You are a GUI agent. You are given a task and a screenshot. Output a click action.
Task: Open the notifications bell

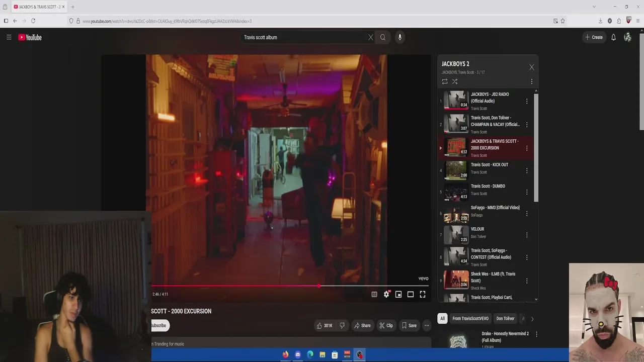[613, 37]
